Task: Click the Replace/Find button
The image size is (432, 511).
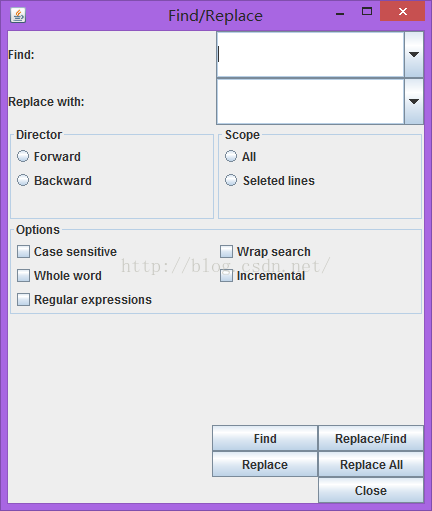Action: coord(371,438)
